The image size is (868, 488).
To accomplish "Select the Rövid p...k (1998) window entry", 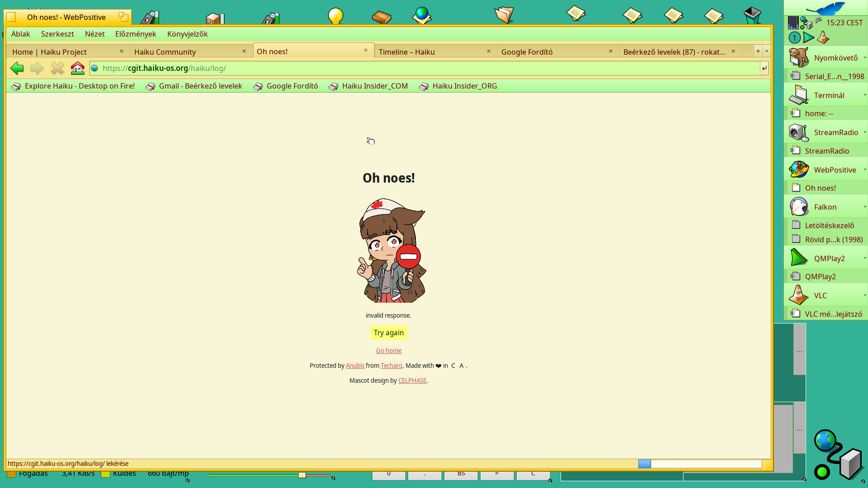I will [x=827, y=239].
